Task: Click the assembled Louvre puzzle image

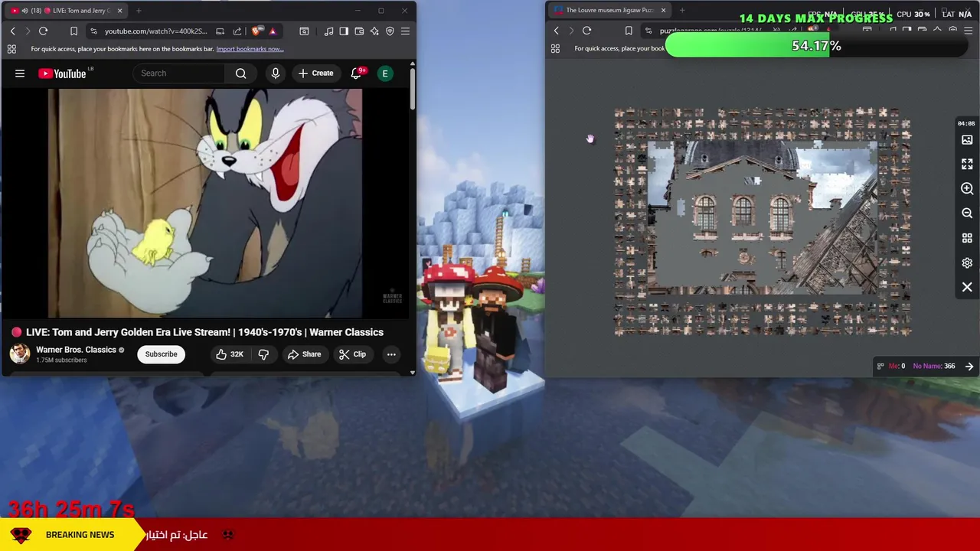Action: pyautogui.click(x=763, y=218)
